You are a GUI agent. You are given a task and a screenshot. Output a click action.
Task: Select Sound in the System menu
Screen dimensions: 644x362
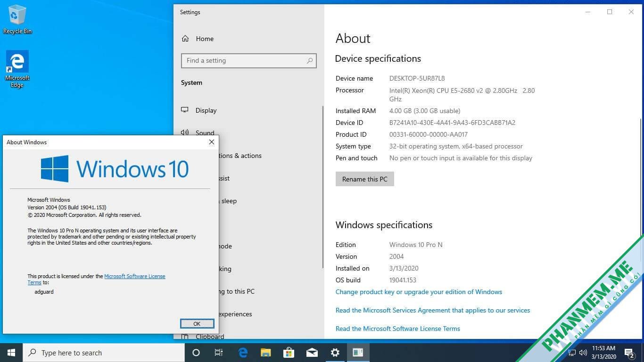coord(205,133)
